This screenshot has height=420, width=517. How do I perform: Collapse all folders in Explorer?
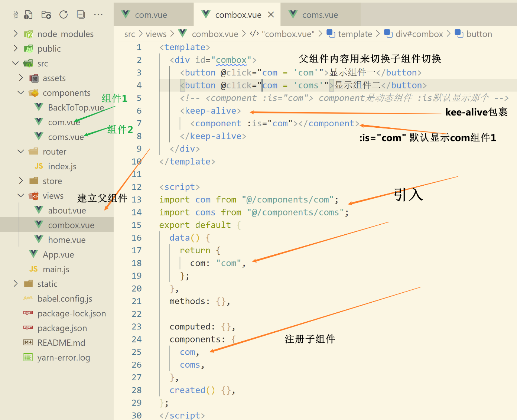click(81, 14)
